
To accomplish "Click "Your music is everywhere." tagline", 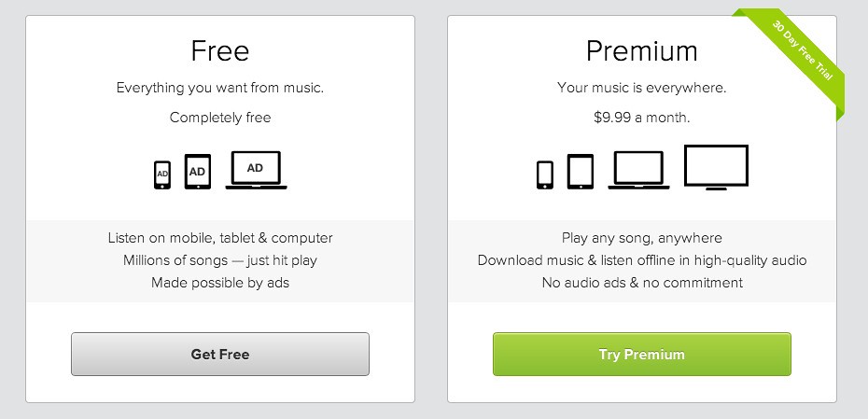I will point(642,89).
